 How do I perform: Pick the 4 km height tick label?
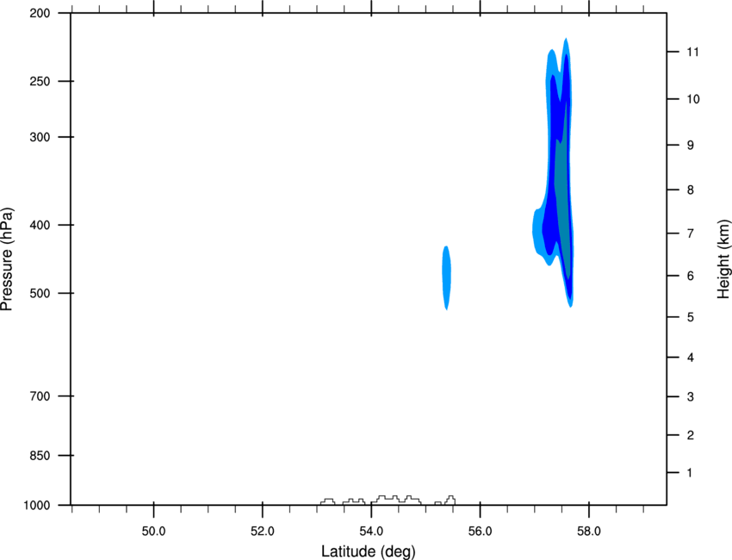pos(691,358)
